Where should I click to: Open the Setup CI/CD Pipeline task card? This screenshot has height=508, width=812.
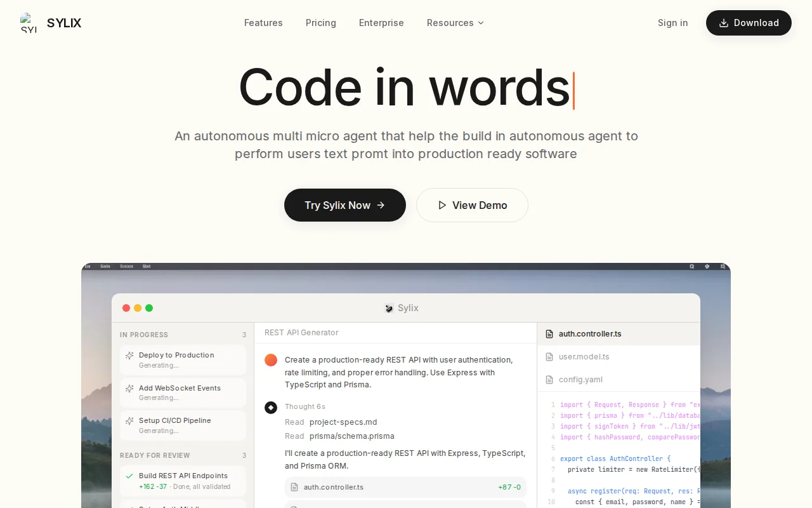tap(183, 425)
